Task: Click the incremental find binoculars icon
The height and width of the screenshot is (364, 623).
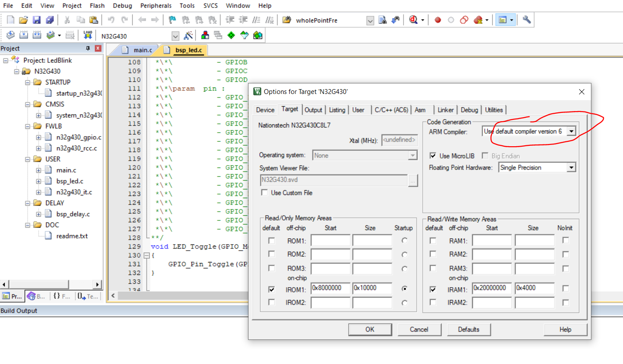Action: click(396, 20)
